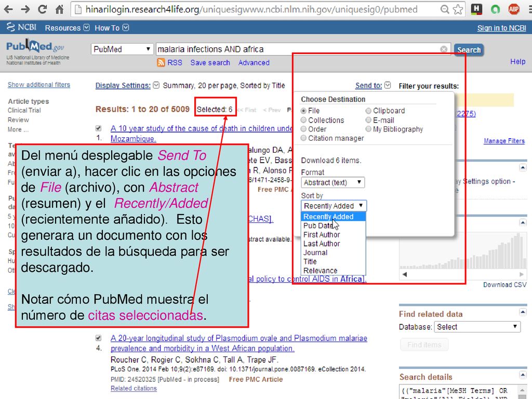
Task: Go to the PubMed.gov logo
Action: pyautogui.click(x=35, y=46)
